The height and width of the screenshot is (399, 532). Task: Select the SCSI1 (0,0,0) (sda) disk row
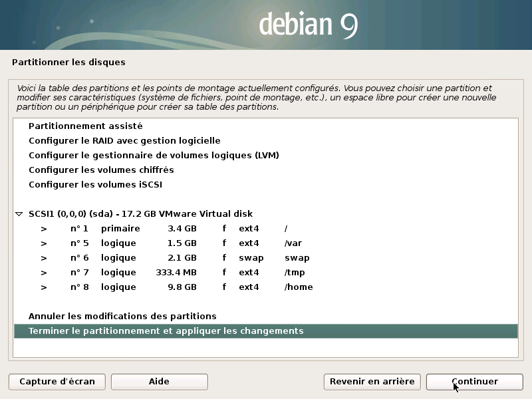pyautogui.click(x=265, y=214)
